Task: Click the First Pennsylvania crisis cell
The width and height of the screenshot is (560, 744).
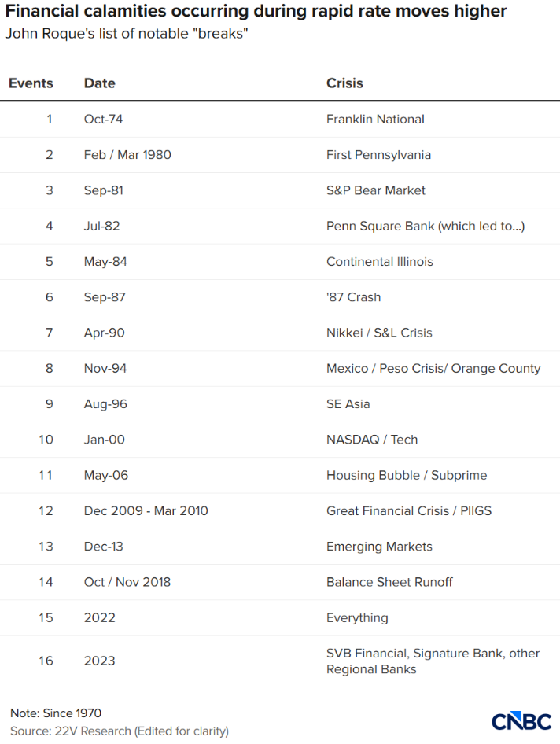Action: tap(379, 155)
